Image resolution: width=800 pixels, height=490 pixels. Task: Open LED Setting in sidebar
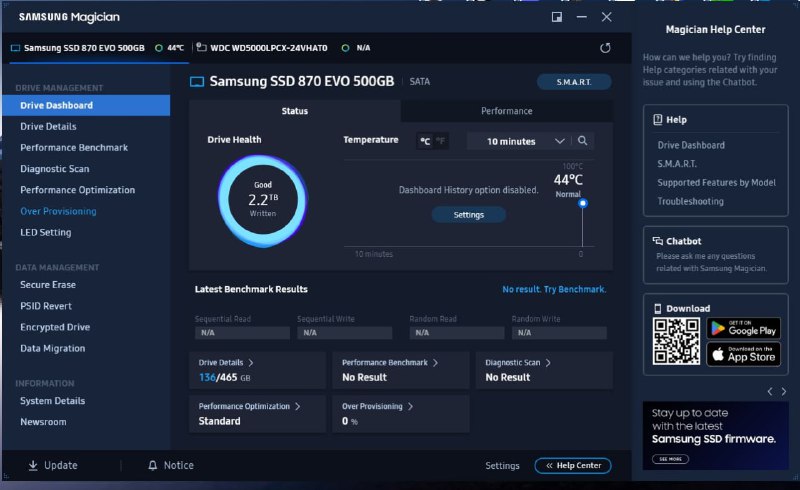(45, 232)
